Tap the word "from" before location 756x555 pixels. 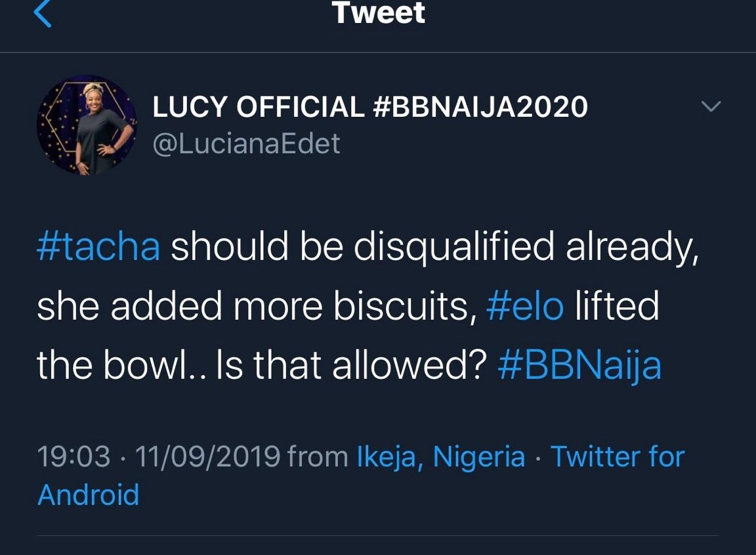(x=318, y=457)
